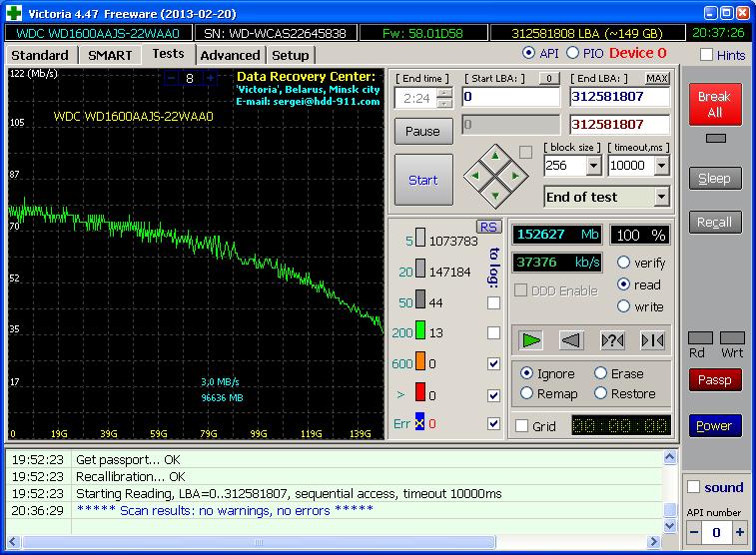The width and height of the screenshot is (756, 555).
Task: Click the Pause button
Action: (422, 132)
